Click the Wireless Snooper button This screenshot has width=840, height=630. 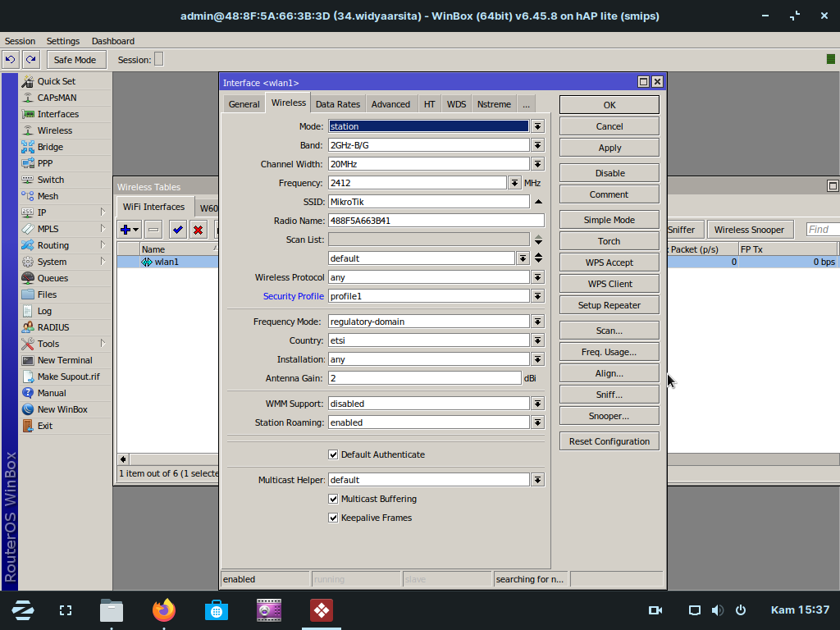click(x=749, y=230)
